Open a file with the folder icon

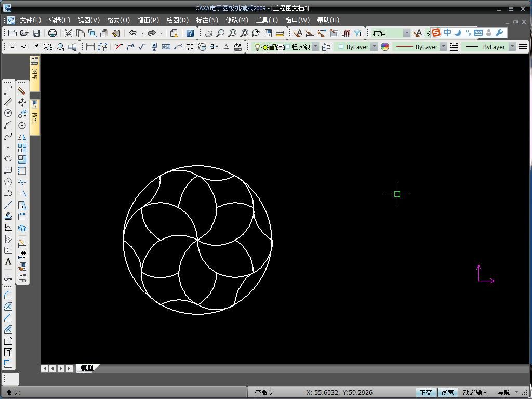click(x=24, y=33)
